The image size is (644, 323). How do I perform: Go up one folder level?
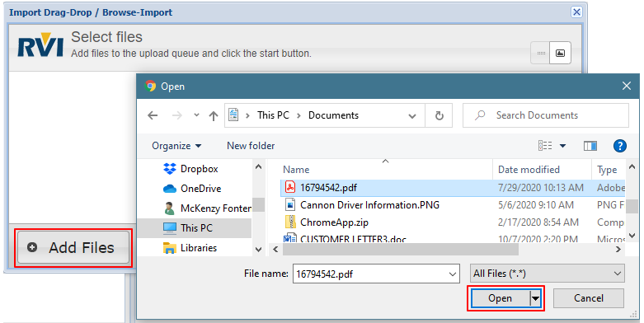point(214,116)
